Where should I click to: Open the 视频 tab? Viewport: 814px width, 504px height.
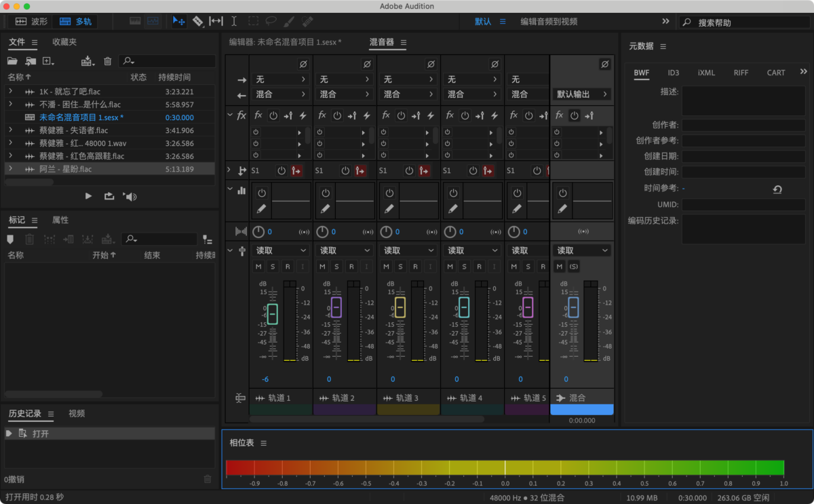[x=77, y=413]
